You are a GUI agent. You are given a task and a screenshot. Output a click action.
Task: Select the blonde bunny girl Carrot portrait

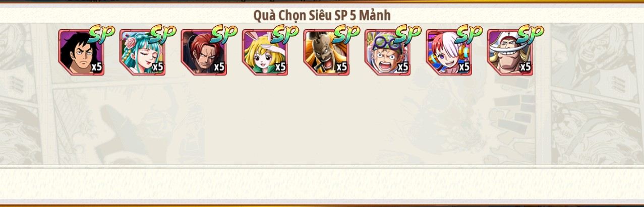point(265,52)
